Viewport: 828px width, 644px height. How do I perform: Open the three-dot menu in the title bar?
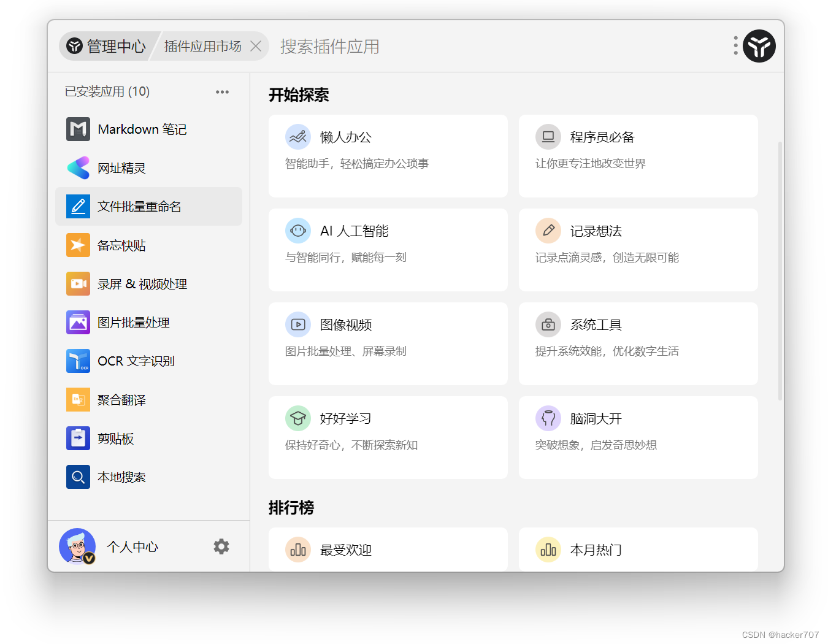click(735, 46)
